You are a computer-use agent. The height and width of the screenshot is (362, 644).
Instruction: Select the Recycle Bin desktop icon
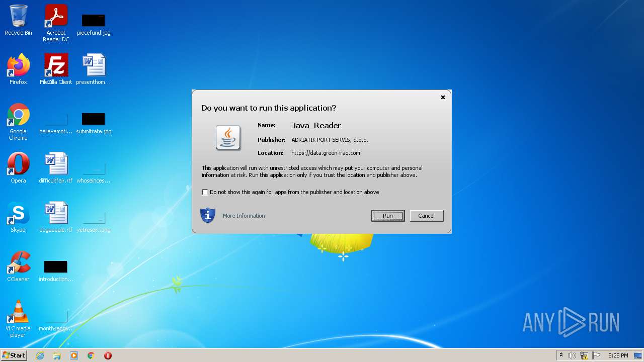click(18, 20)
